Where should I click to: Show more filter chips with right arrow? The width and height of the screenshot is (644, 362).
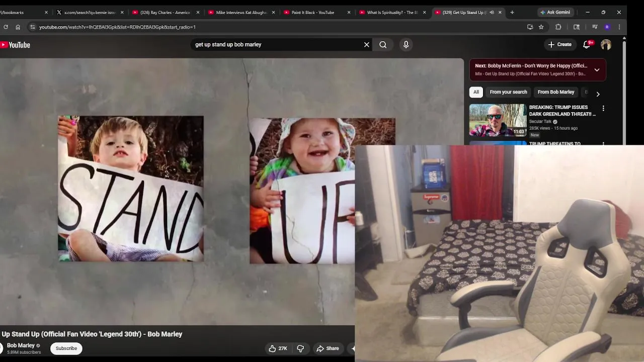[x=598, y=94]
